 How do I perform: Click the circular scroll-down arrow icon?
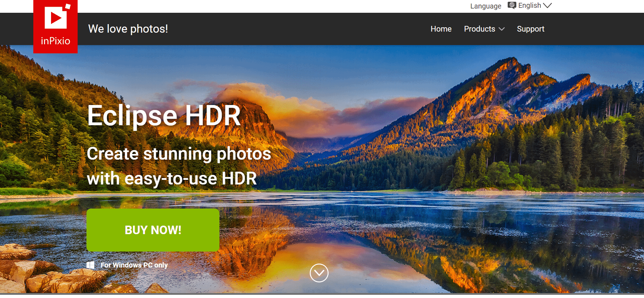point(319,273)
